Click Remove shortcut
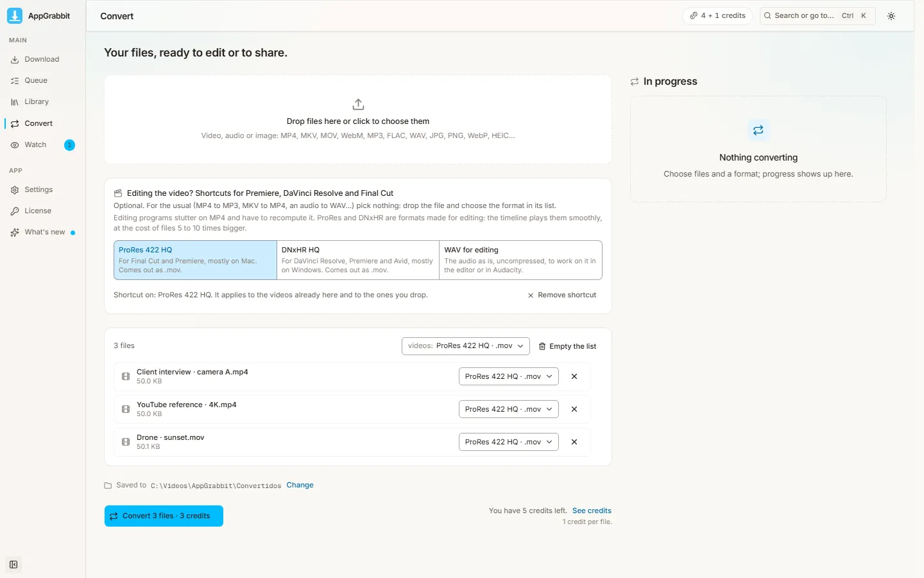The width and height of the screenshot is (924, 578). [x=562, y=295]
